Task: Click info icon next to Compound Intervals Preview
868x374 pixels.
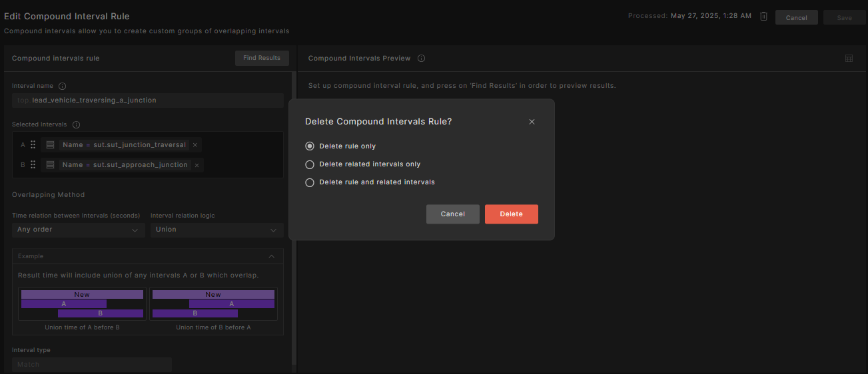Action: [x=421, y=59]
